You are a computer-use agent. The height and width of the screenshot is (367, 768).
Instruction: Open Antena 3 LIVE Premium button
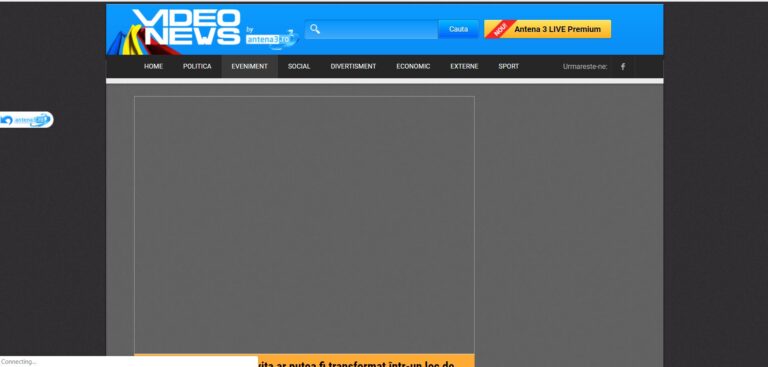(x=548, y=29)
